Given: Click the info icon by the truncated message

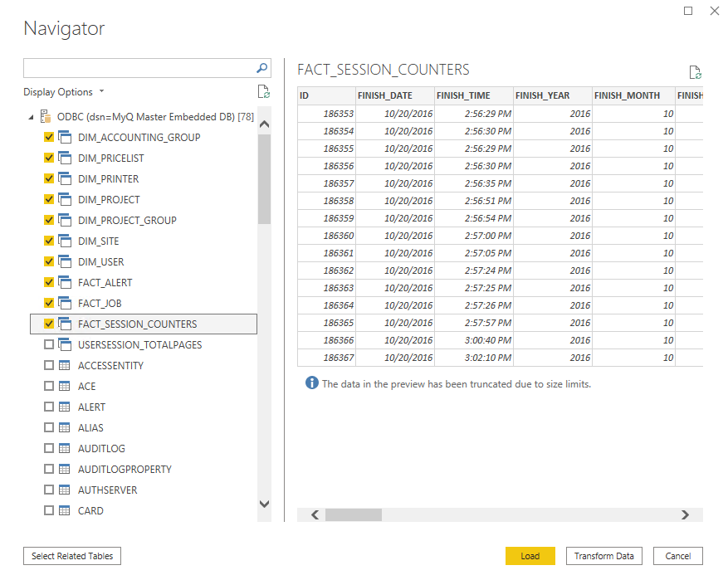Looking at the screenshot, I should click(312, 383).
